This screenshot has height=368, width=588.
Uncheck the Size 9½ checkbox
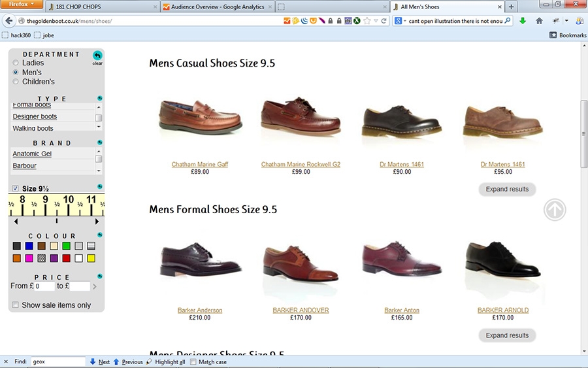coord(16,188)
